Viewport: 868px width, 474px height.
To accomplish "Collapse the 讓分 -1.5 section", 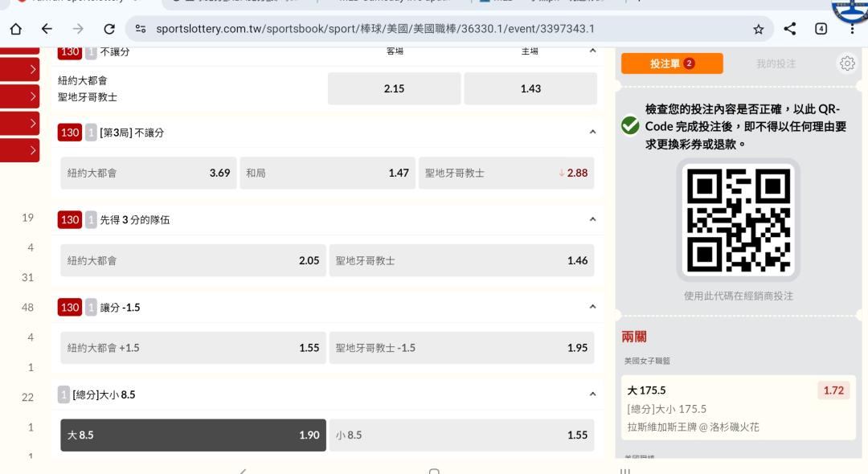I will pyautogui.click(x=592, y=306).
